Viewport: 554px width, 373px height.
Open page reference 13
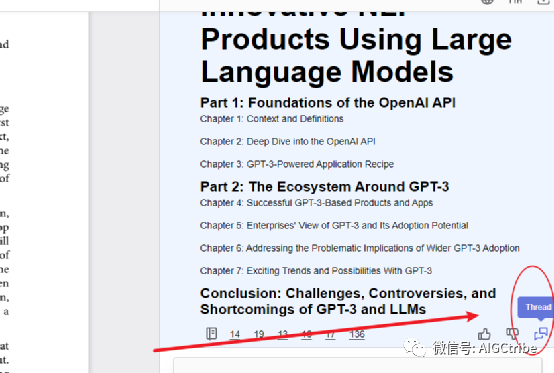pyautogui.click(x=283, y=334)
